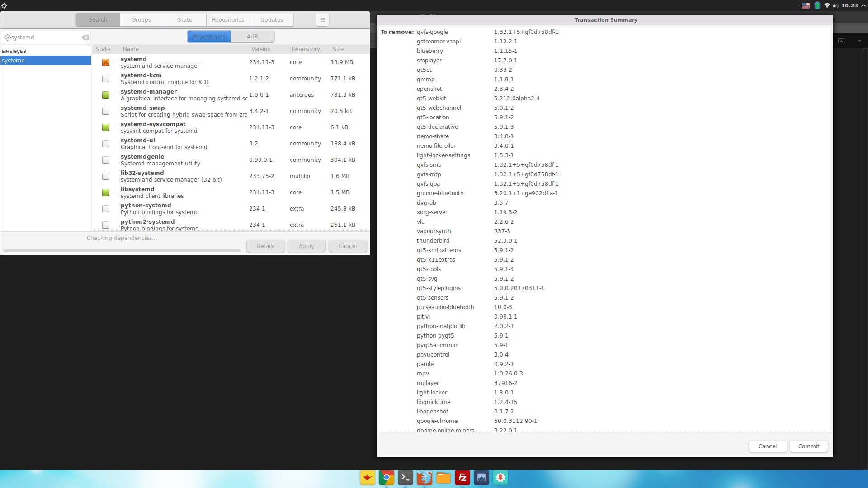
Task: Select the 'systemd' search history entry
Action: coord(45,61)
